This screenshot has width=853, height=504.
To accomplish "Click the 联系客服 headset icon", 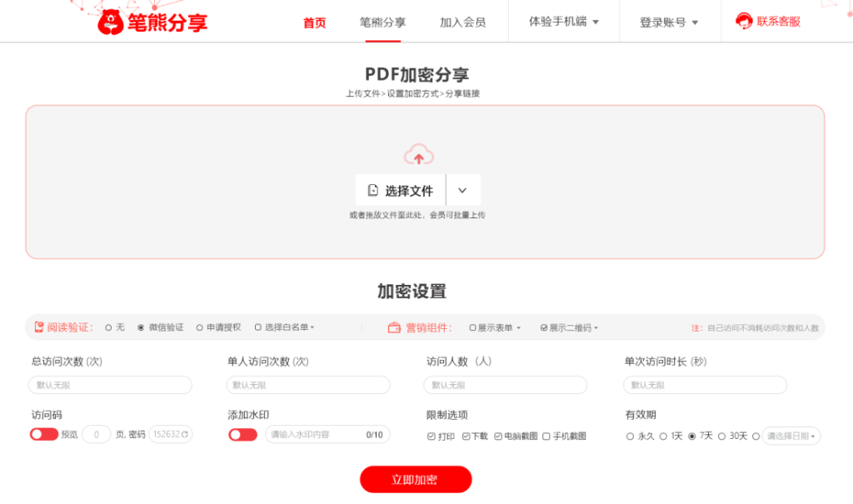I will [x=744, y=21].
